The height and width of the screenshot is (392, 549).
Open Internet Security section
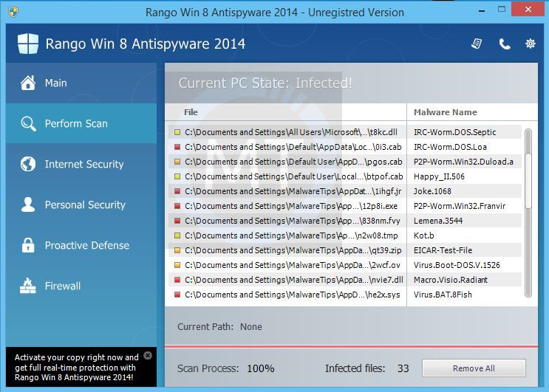point(81,164)
